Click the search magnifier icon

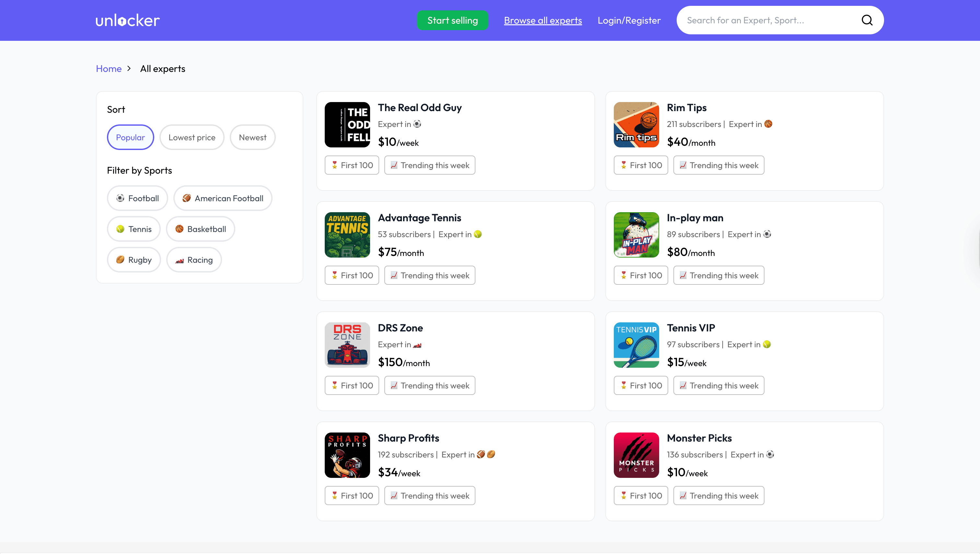[867, 20]
